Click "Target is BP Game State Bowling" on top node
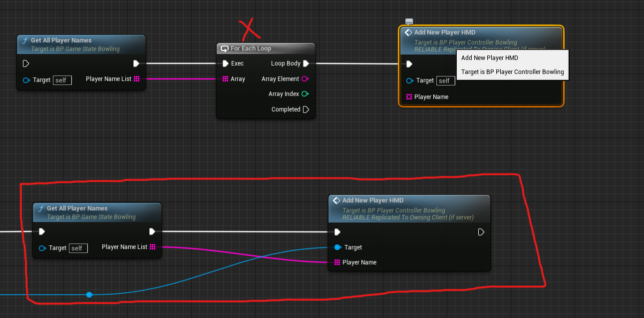Image resolution: width=644 pixels, height=318 pixels. [75, 49]
